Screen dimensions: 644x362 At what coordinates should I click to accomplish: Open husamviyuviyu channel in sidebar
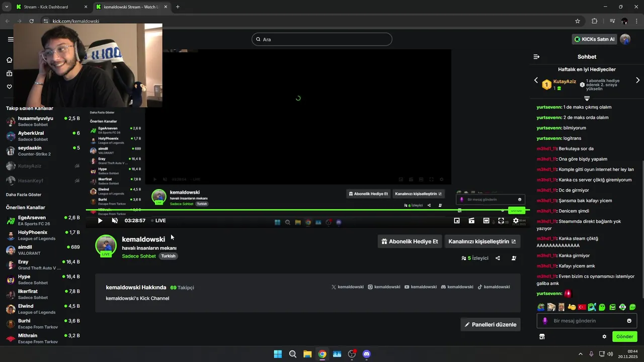[x=43, y=121]
